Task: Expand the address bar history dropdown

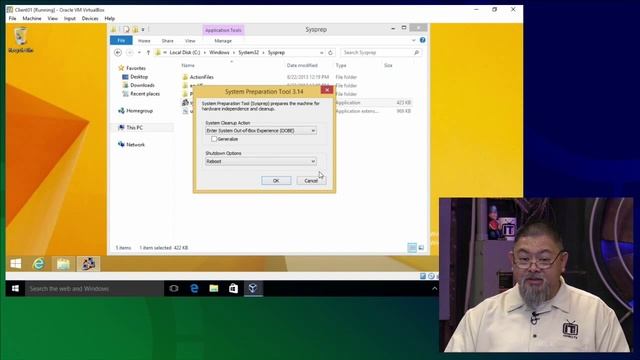Action: click(x=322, y=53)
